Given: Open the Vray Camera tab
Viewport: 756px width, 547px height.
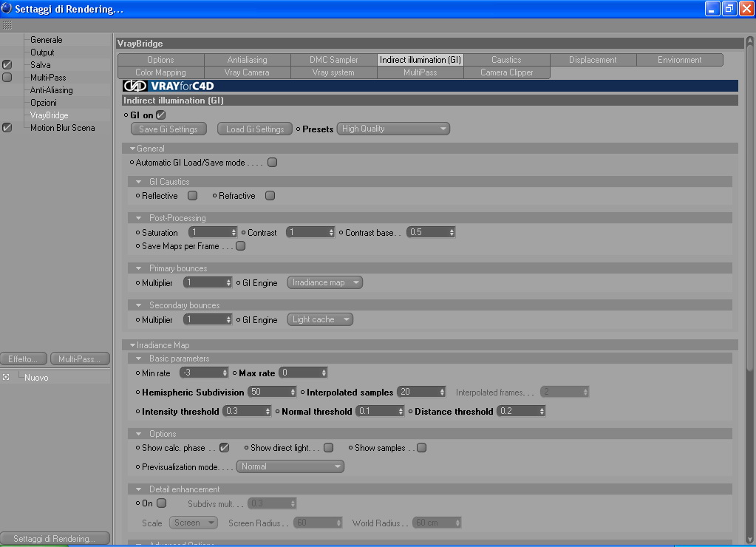Looking at the screenshot, I should [x=248, y=72].
